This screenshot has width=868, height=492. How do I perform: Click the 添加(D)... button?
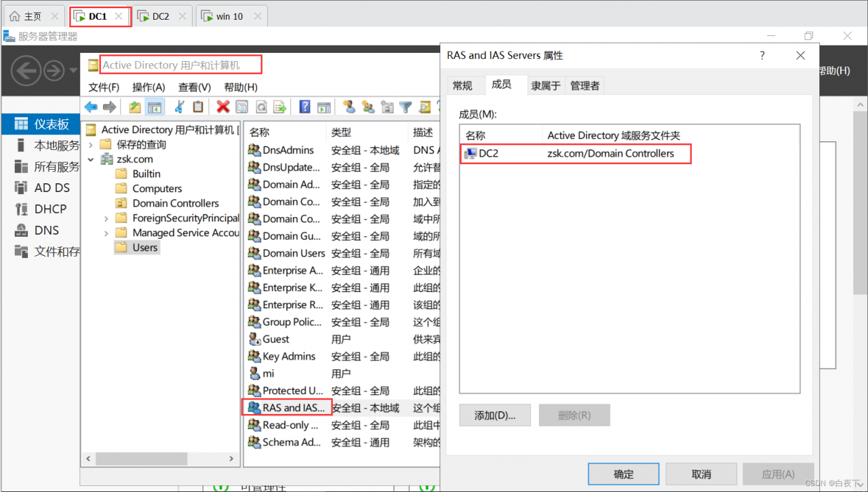[x=495, y=415]
